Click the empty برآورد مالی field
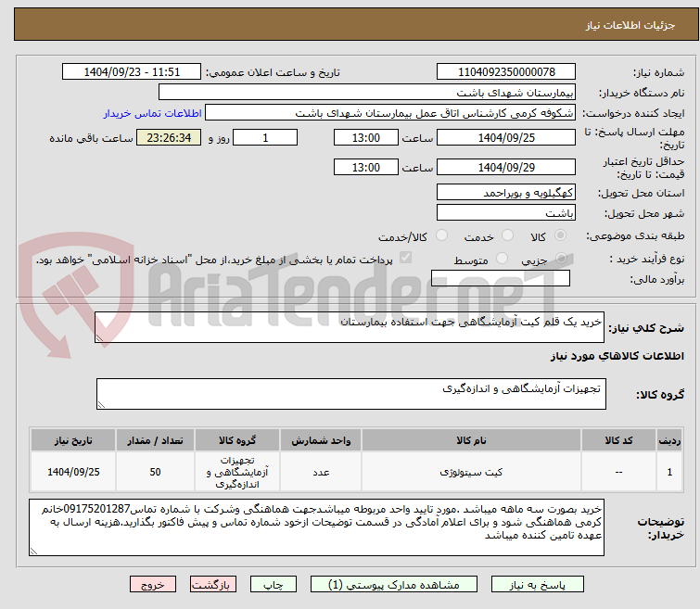The height and width of the screenshot is (609, 700). [501, 278]
